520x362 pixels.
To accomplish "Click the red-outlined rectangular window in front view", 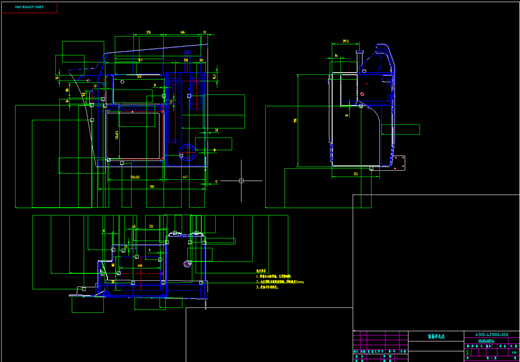I will [134, 135].
